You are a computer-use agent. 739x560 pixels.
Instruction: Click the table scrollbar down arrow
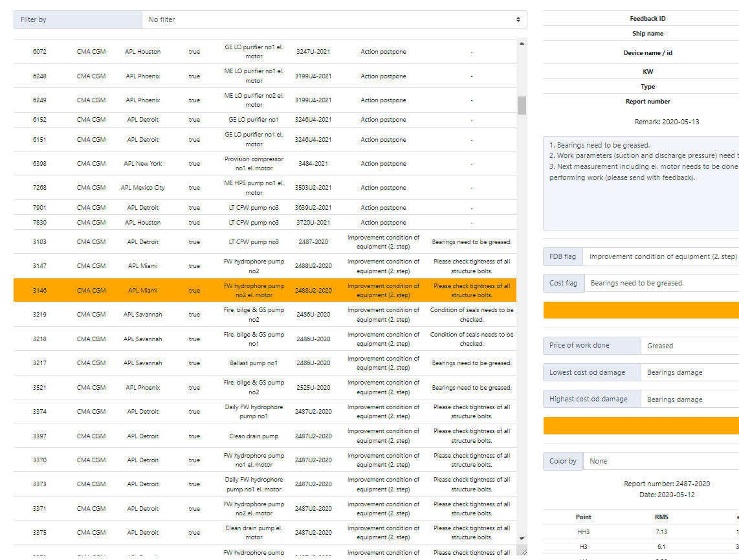tap(522, 538)
